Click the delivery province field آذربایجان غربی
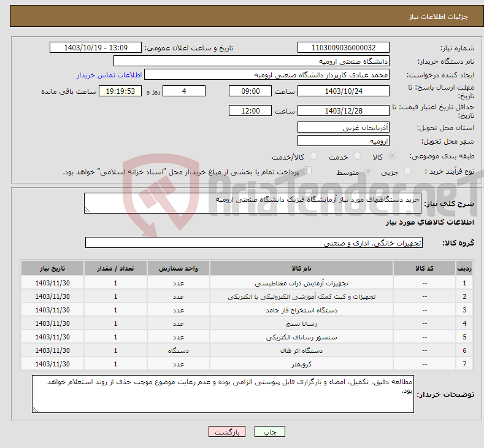This screenshot has width=484, height=448. click(344, 127)
